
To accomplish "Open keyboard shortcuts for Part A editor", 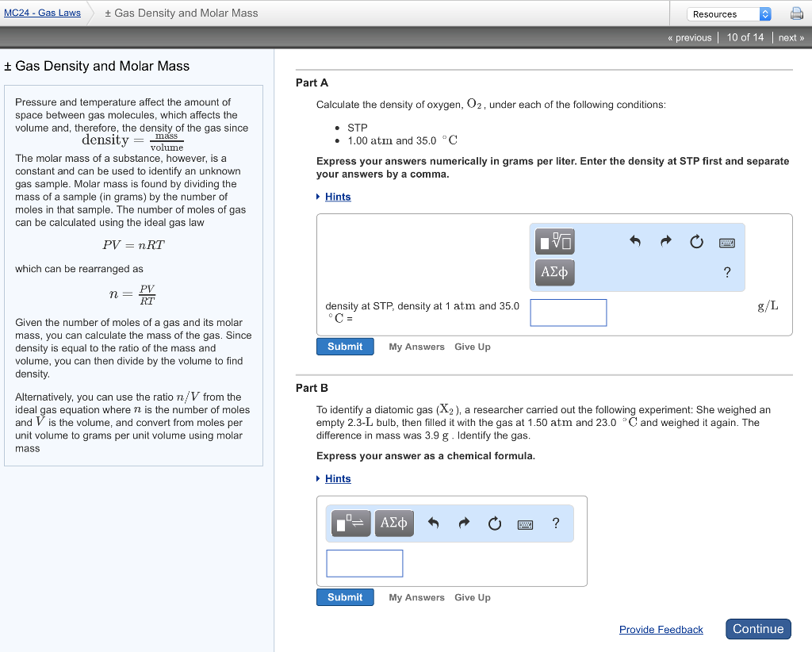I will click(x=726, y=242).
